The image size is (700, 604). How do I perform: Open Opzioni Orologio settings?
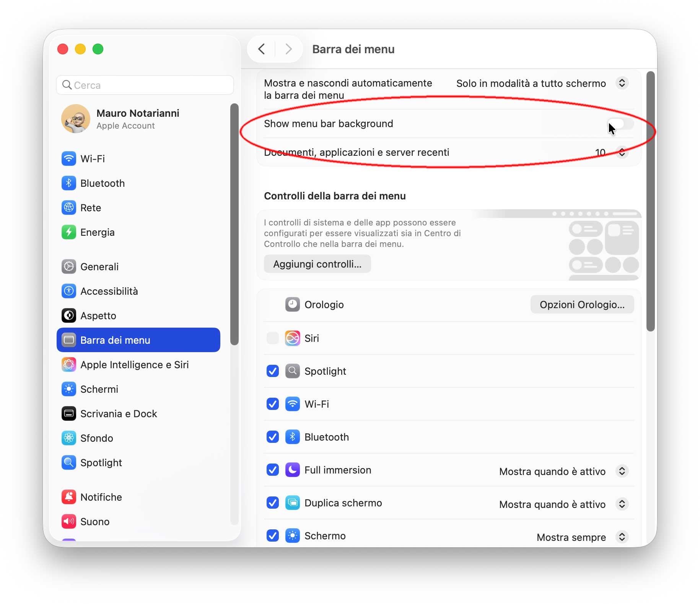[582, 304]
